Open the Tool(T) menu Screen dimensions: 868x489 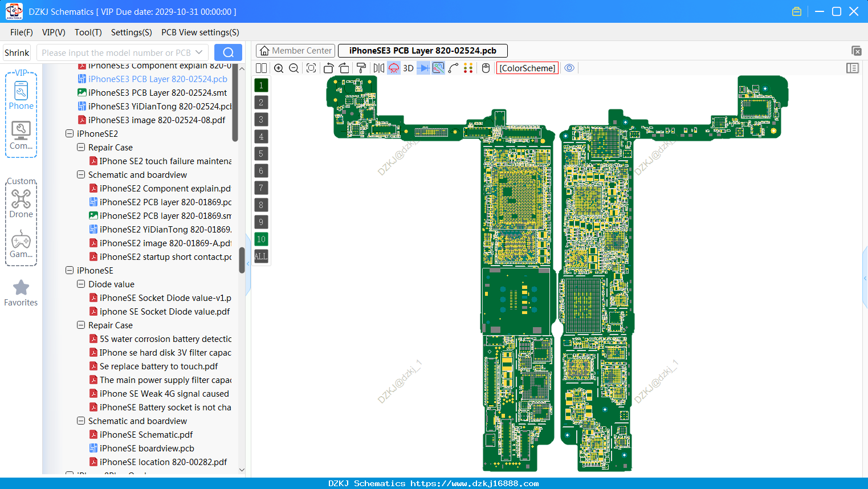point(88,32)
